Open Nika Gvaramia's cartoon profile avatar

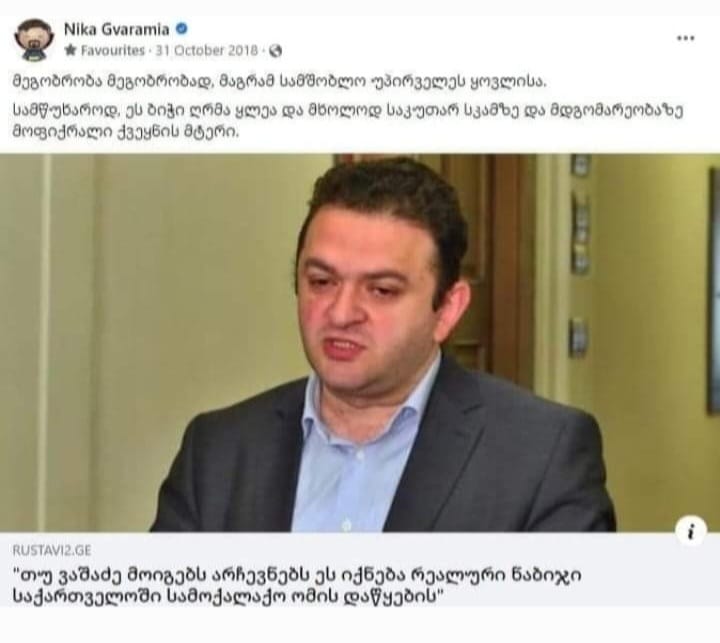(x=33, y=39)
